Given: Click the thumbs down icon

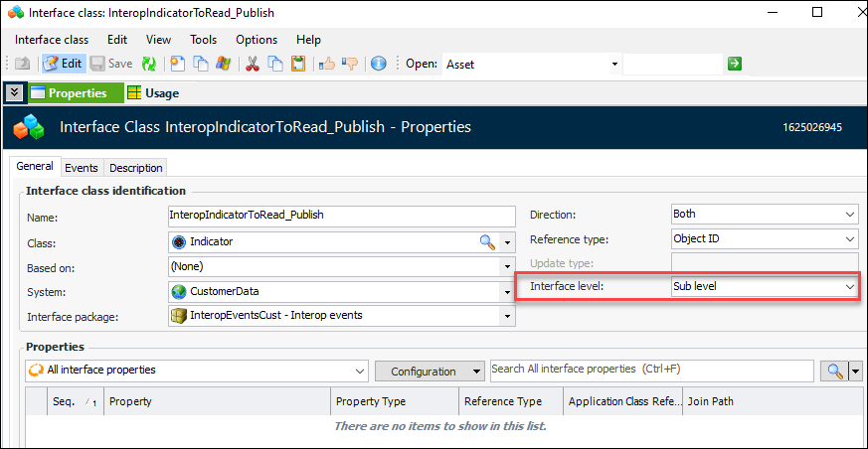Looking at the screenshot, I should pyautogui.click(x=350, y=64).
